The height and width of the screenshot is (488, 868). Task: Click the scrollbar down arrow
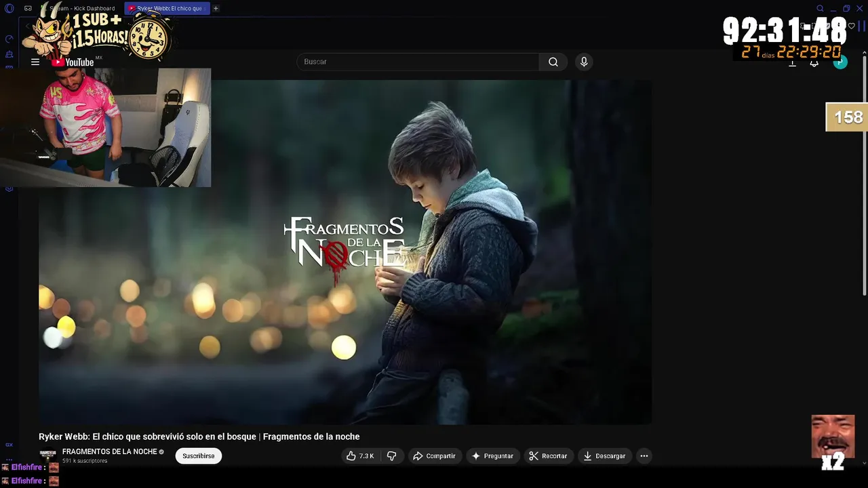pyautogui.click(x=864, y=464)
